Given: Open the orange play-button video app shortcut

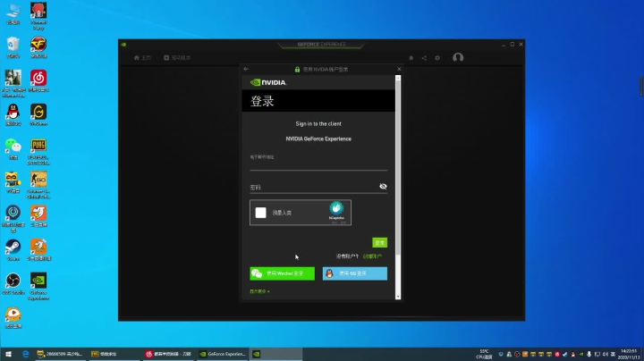Looking at the screenshot, I should (x=13, y=317).
